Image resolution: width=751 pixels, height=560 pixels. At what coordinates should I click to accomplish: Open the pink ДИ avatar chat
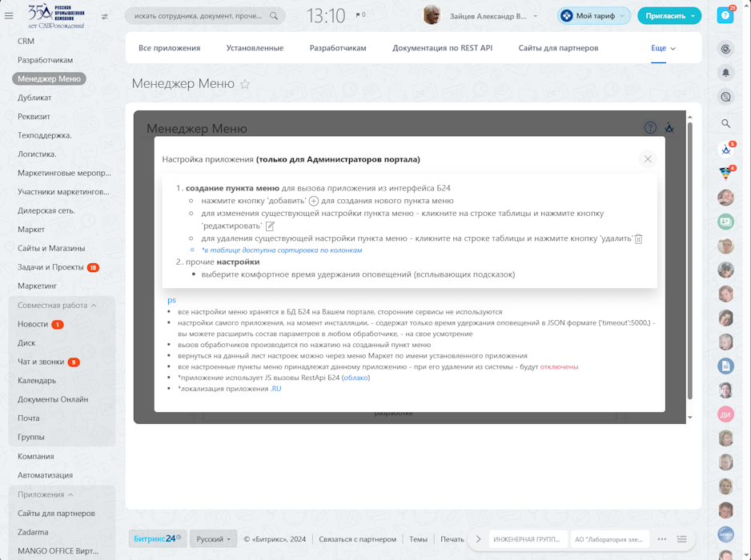[x=725, y=414]
